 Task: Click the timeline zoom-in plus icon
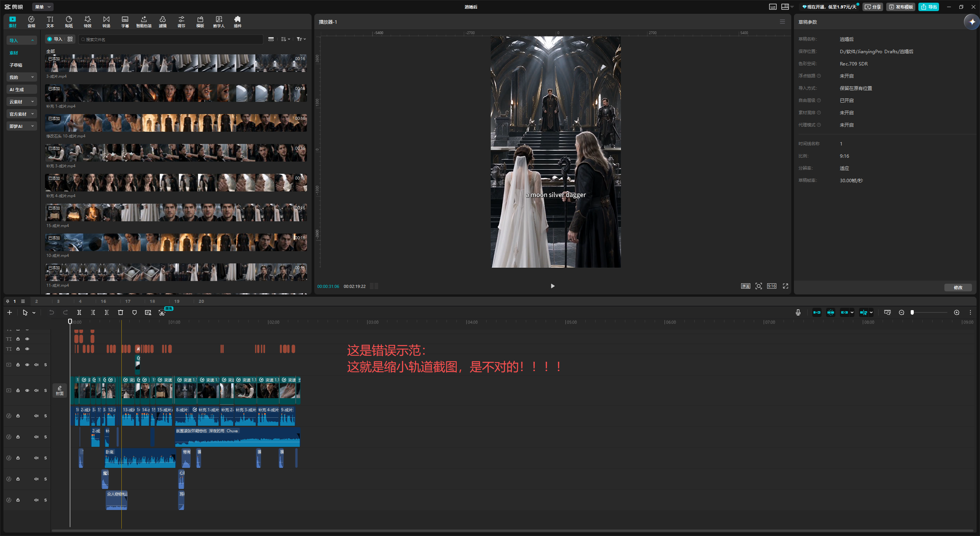pos(957,313)
